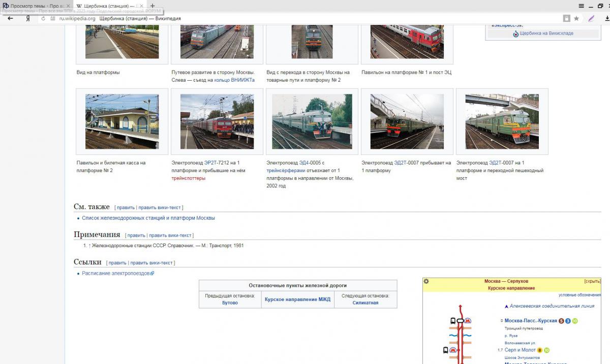The image size is (610, 364).
Task: Open a new tab with plus button
Action: click(x=152, y=6)
